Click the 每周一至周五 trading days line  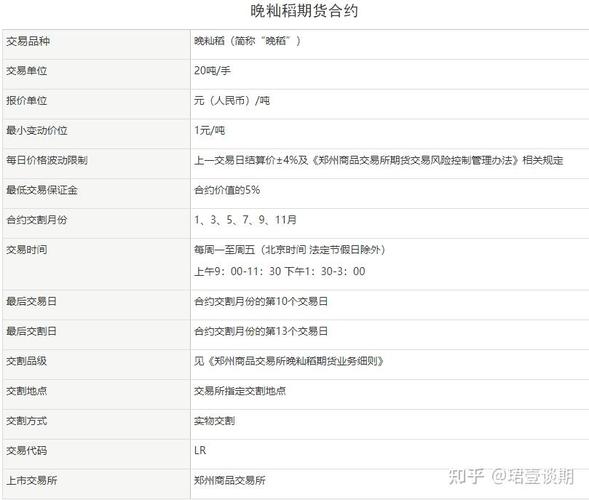coord(290,250)
